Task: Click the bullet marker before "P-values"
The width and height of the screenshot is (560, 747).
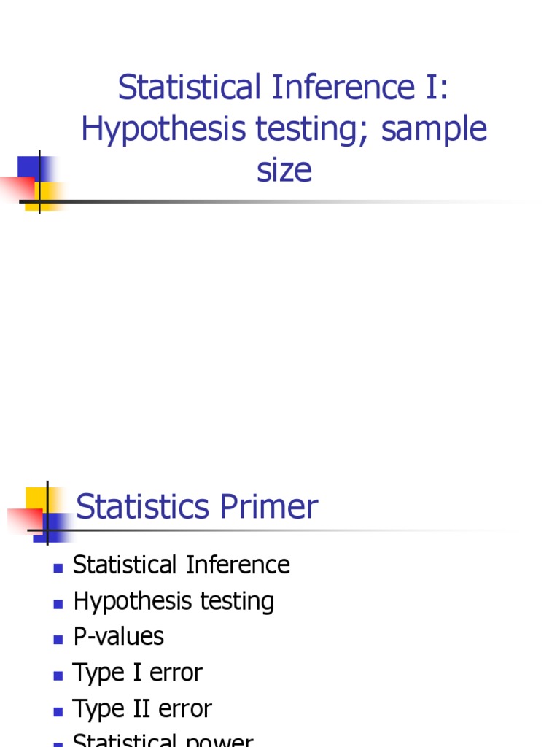Action: click(58, 640)
